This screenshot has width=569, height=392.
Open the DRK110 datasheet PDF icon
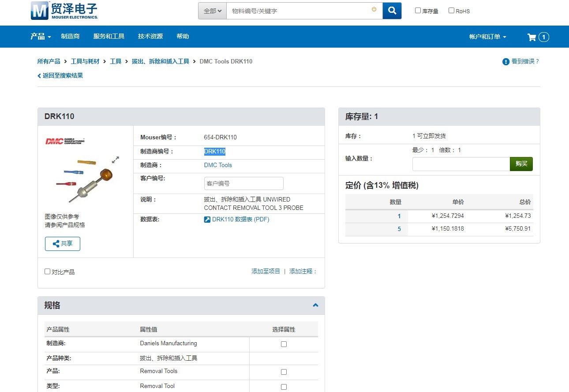pos(207,220)
